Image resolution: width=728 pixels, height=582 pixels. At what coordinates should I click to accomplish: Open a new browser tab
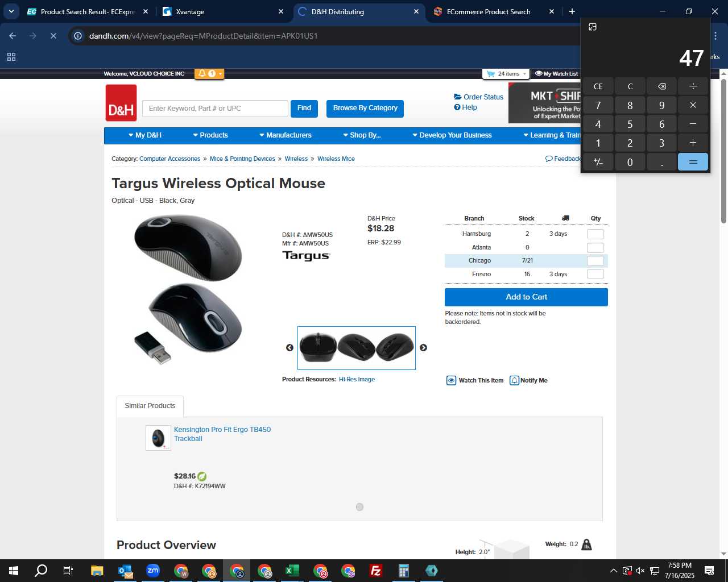(x=572, y=11)
